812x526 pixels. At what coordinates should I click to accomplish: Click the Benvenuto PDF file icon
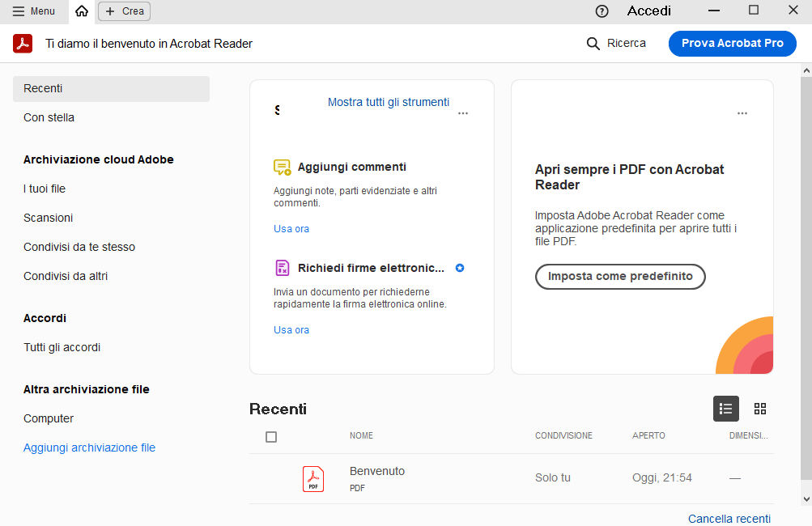(x=313, y=479)
